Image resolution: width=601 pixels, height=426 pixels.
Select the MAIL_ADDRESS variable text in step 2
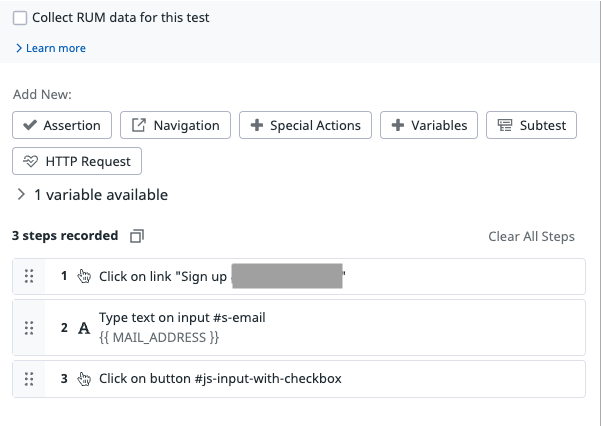159,337
